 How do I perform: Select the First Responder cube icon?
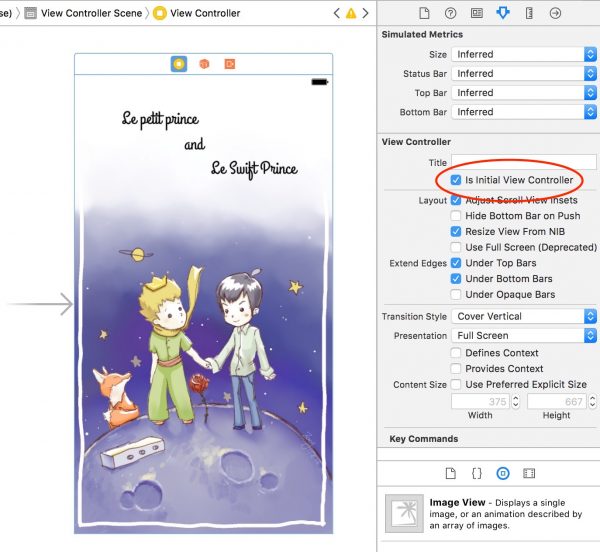204,64
